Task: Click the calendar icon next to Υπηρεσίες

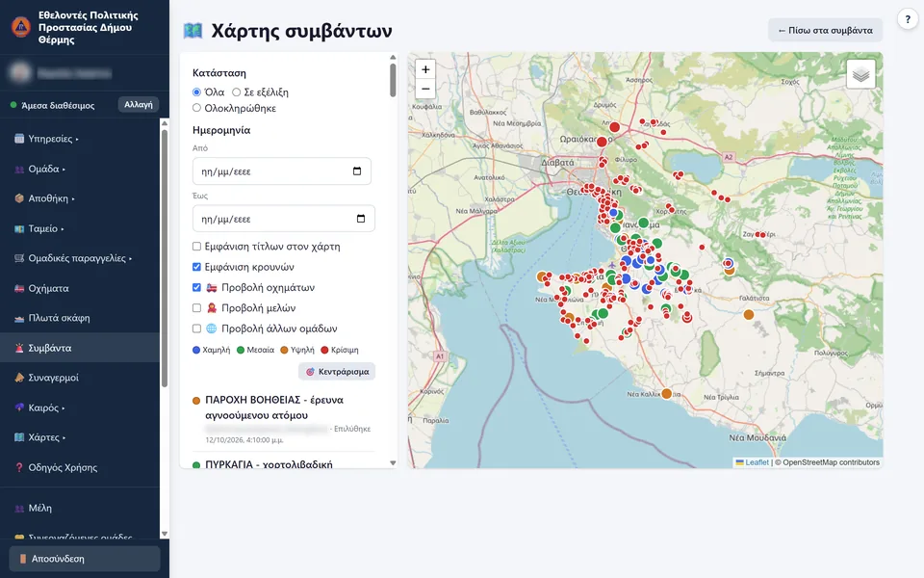Action: click(19, 139)
